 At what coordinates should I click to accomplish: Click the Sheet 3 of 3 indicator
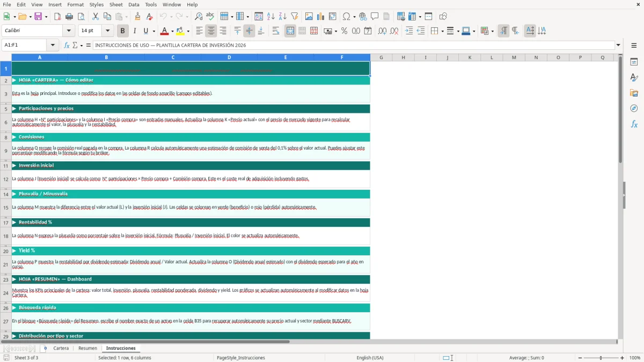click(x=26, y=358)
